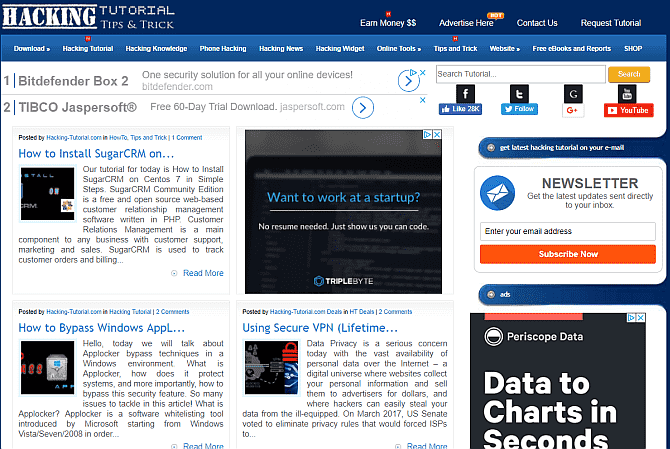Image resolution: width=670 pixels, height=449 pixels.
Task: Open the YouTube square icon above button
Action: point(627,94)
